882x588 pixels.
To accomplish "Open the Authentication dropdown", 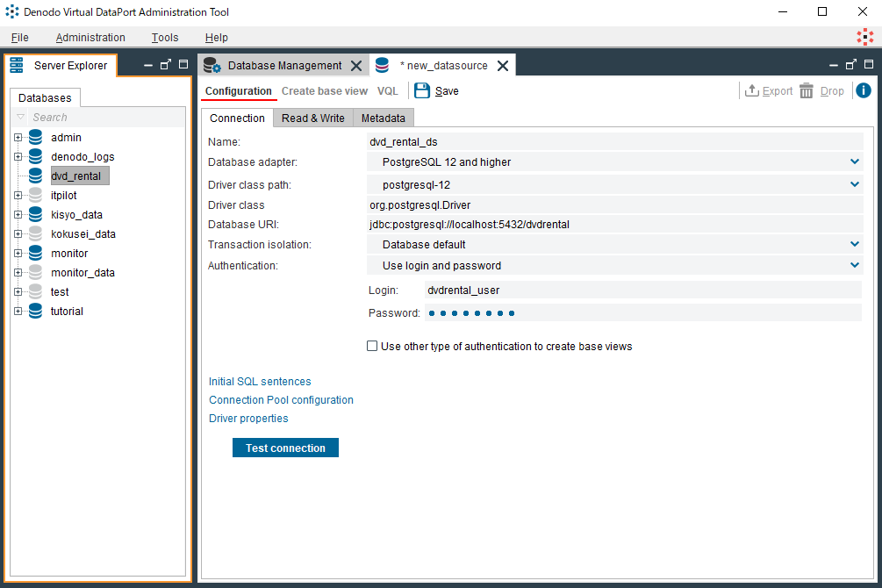I will click(x=855, y=265).
